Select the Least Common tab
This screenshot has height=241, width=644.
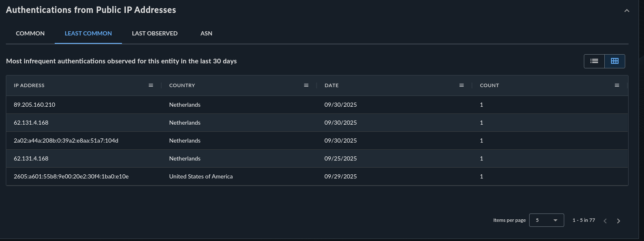click(x=88, y=33)
